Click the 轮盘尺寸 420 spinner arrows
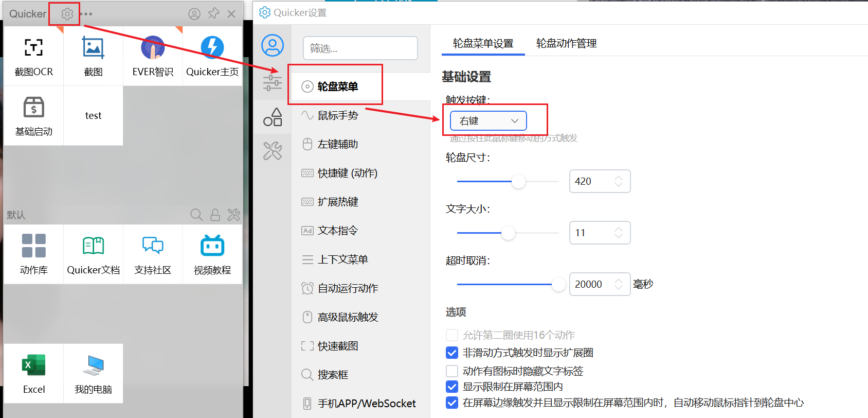This screenshot has width=868, height=418. point(619,181)
